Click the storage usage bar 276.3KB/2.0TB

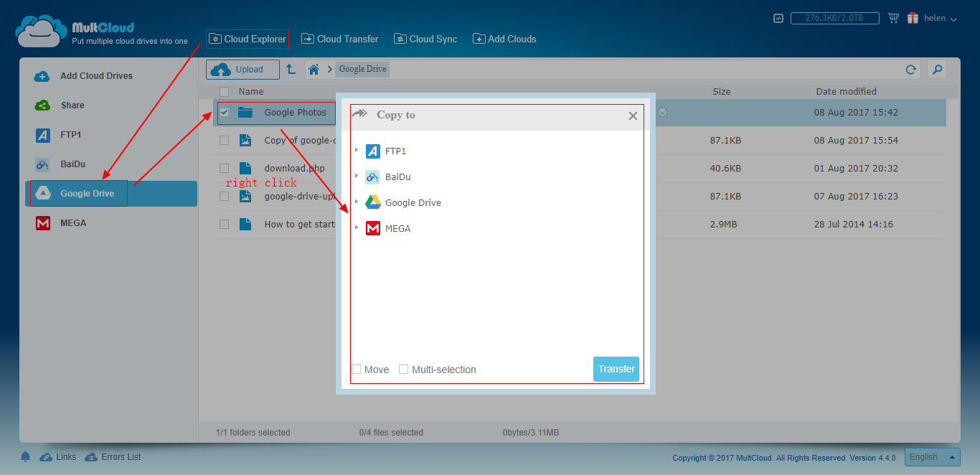click(x=835, y=19)
